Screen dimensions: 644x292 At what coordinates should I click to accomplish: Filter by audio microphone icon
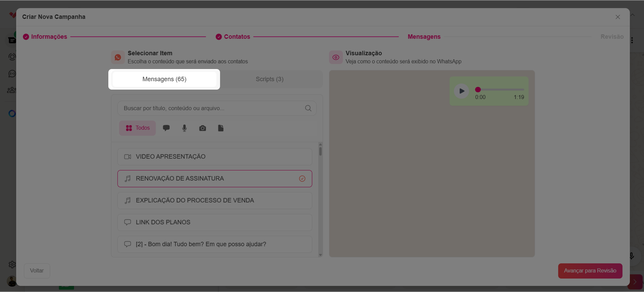pos(184,128)
